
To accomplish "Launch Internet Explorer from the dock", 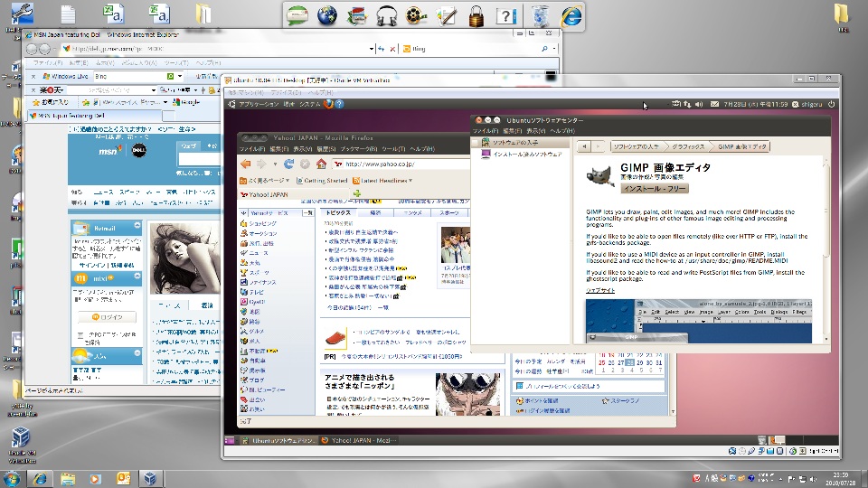I will tap(571, 15).
